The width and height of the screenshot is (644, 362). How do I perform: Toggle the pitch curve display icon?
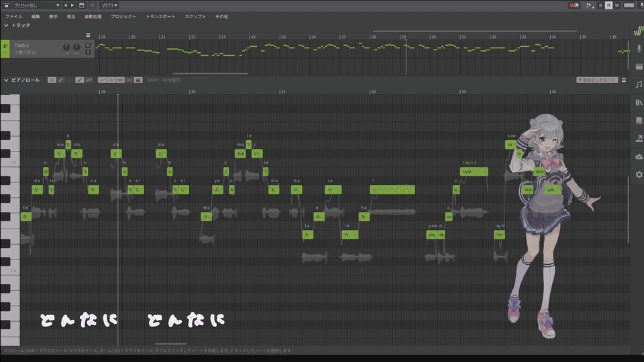(89, 80)
